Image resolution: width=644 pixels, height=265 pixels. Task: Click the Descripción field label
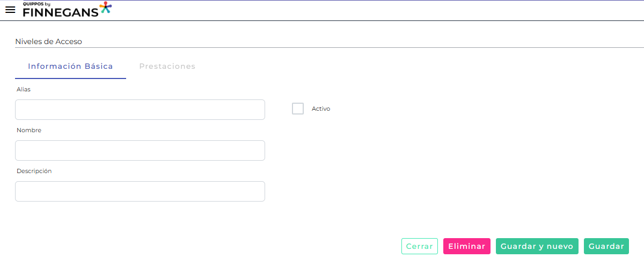click(x=34, y=171)
